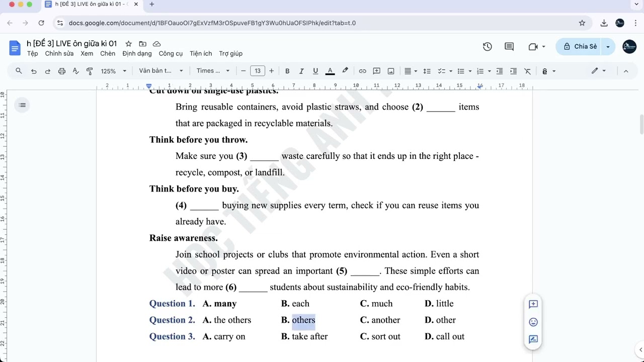
Task: Open the Định dạng menu
Action: pyautogui.click(x=137, y=54)
